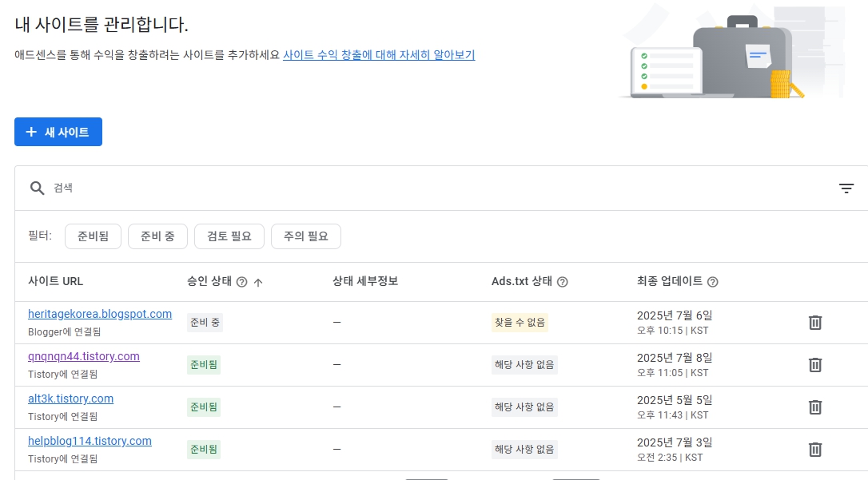Sort by 승인 상태 arrow
868x480 pixels.
click(258, 282)
